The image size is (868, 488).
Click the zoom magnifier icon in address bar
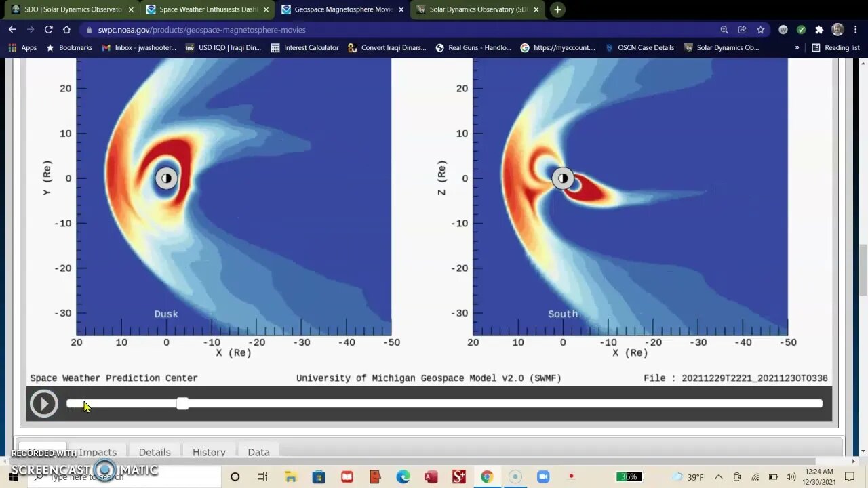click(x=724, y=30)
